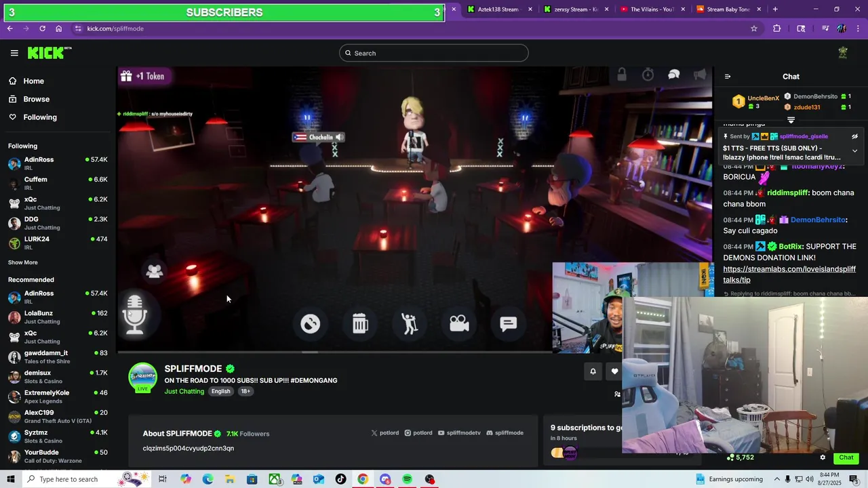Click the players group icon above the microphone

tap(155, 271)
